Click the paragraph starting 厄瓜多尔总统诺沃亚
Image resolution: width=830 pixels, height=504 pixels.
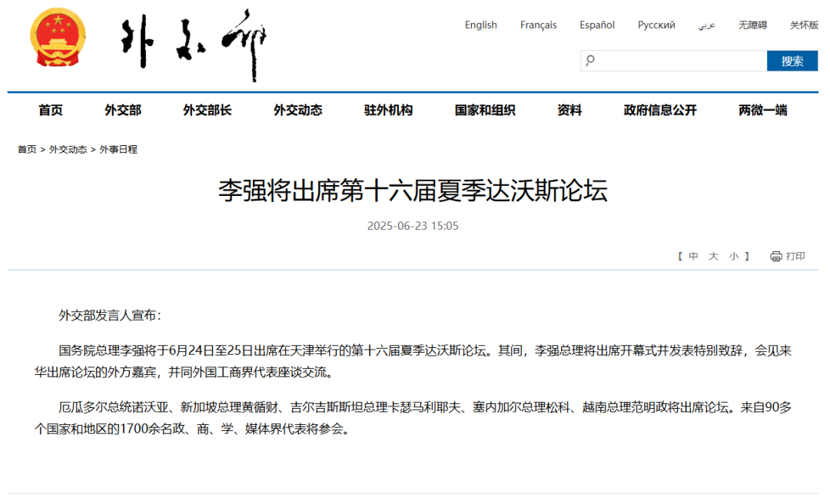413,418
